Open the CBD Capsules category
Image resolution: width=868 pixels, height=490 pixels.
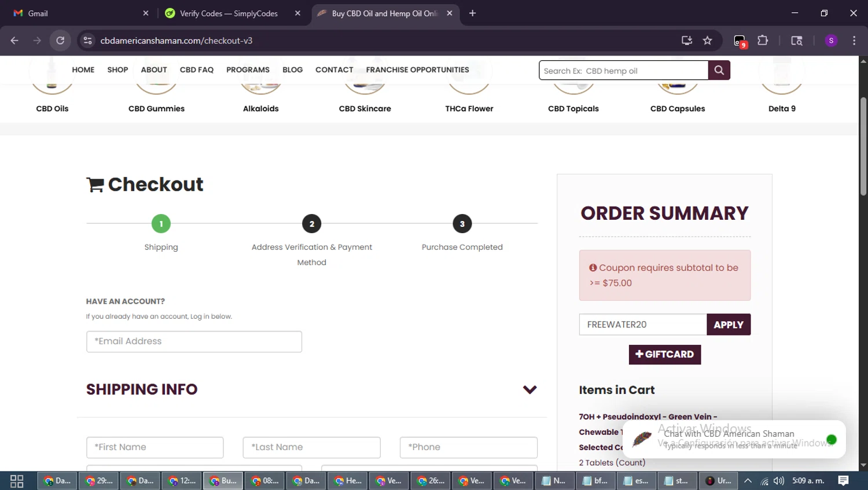tap(678, 108)
